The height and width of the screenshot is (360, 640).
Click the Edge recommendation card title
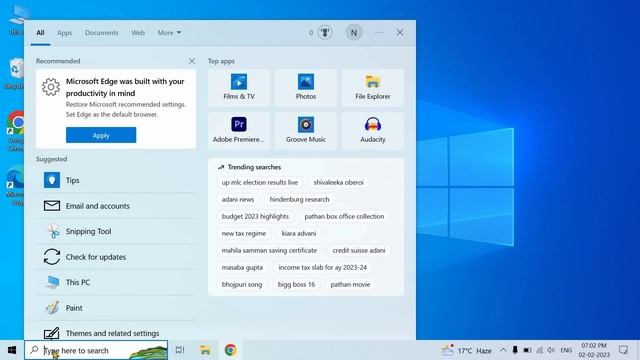coord(125,87)
